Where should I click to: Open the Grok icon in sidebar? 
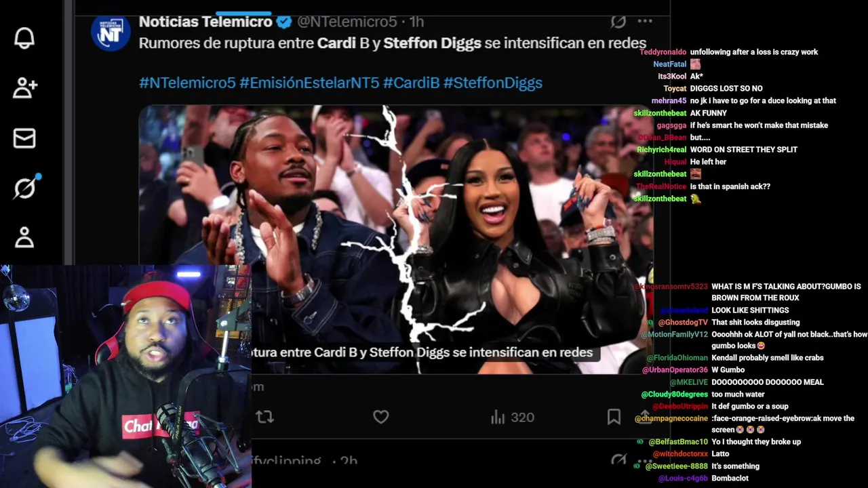point(26,187)
